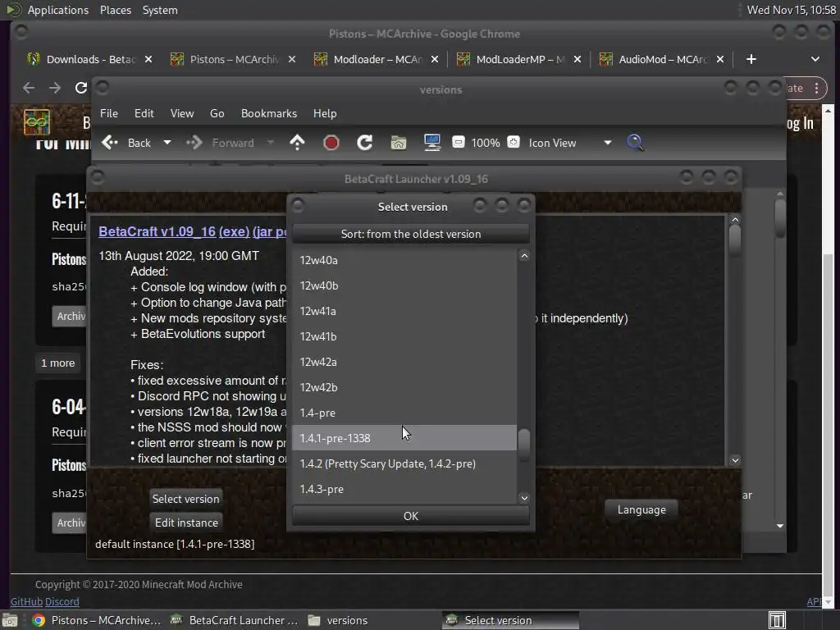Open View menu in versions window

pos(182,113)
